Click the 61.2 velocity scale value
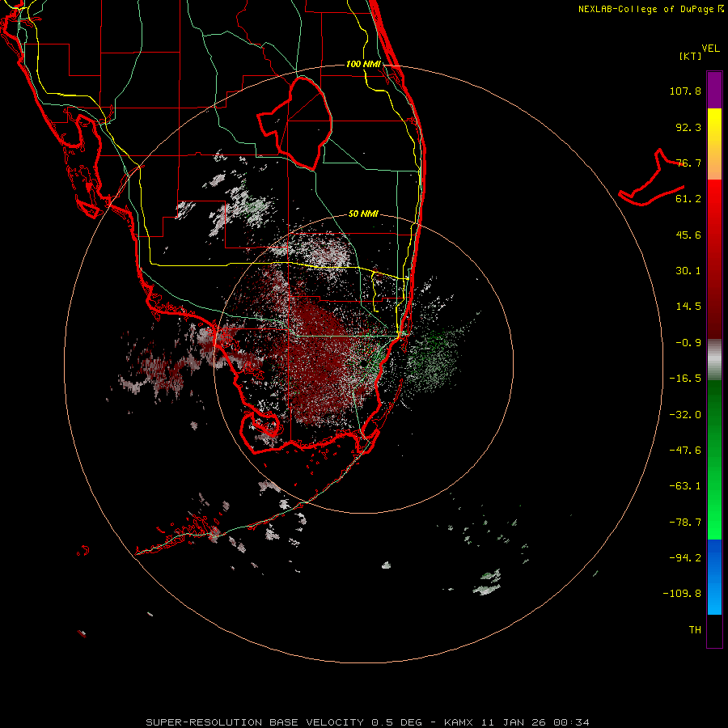Image resolution: width=728 pixels, height=728 pixels. coord(688,199)
